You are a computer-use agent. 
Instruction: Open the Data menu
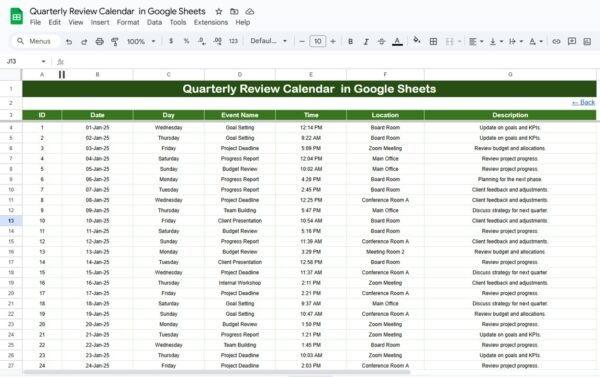154,23
